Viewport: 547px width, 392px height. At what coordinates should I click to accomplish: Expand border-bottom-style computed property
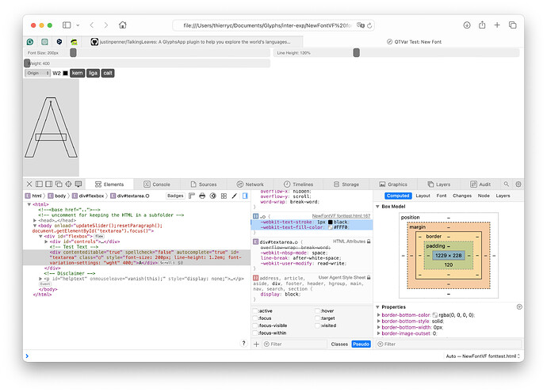click(x=378, y=322)
